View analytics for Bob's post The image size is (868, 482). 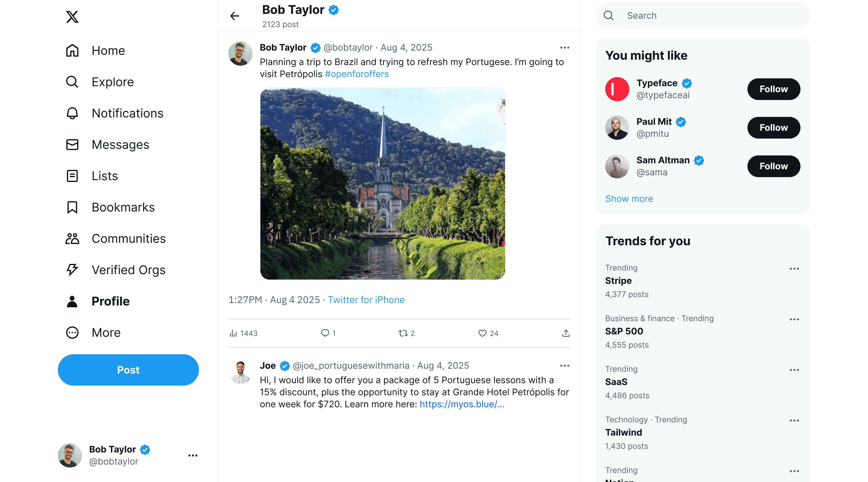(234, 333)
